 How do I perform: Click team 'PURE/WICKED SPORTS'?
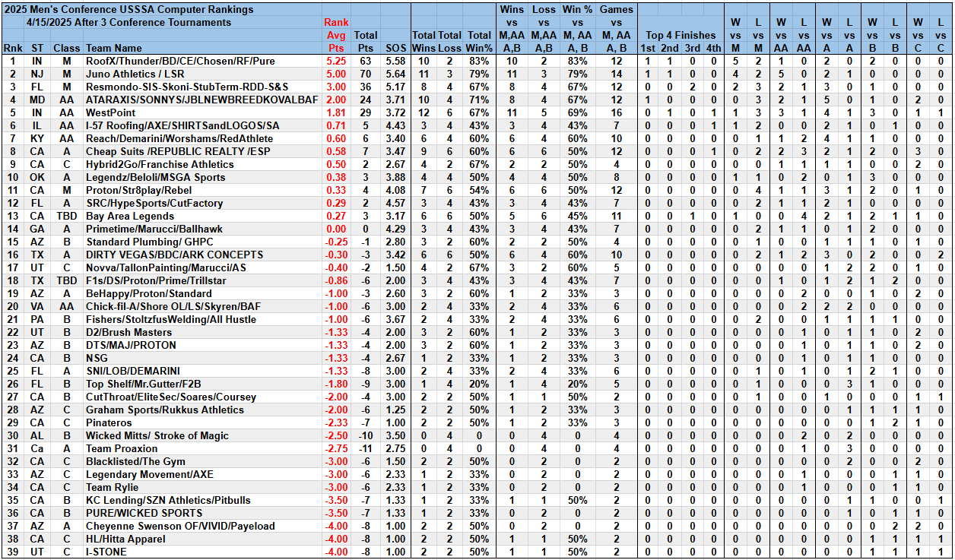[144, 513]
